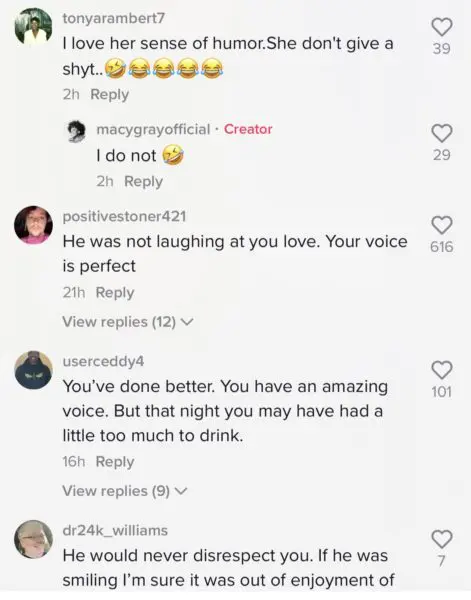Open positivestoner421's profile avatar

coord(34,225)
